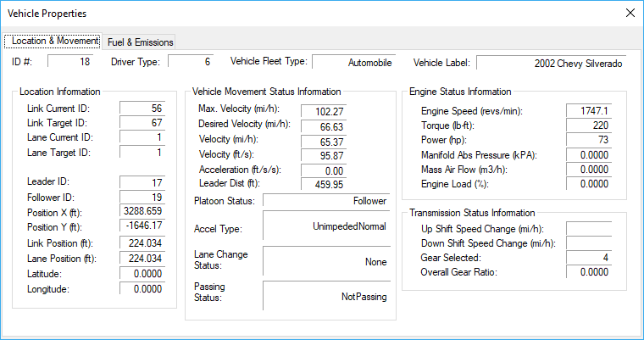Click the Manifold Abs Pressure field
The height and width of the screenshot is (340, 644).
pos(589,155)
